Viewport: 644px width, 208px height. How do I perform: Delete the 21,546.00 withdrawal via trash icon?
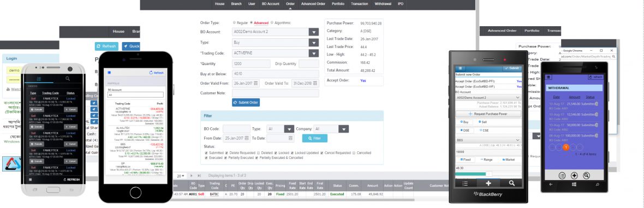click(x=597, y=104)
